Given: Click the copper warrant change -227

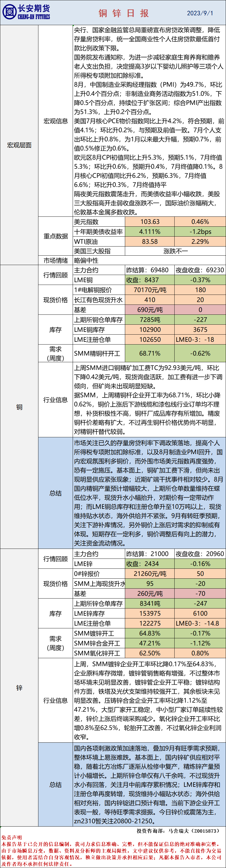Looking at the screenshot, I should pos(200,320).
